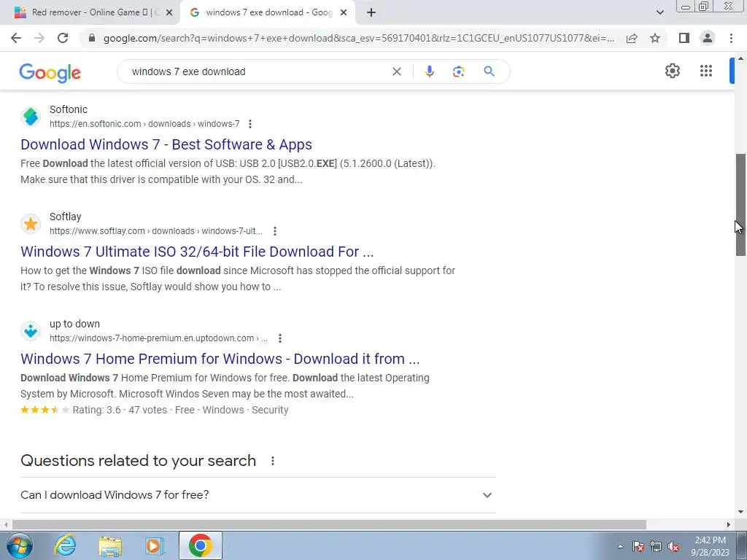Click the up to down favicon
Screen dimensions: 747x560
(31, 331)
